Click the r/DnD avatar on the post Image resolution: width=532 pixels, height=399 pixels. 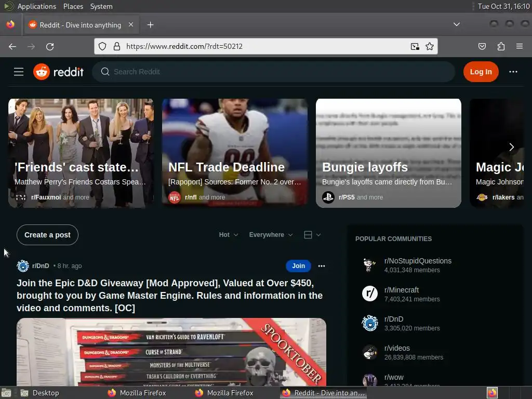(23, 265)
